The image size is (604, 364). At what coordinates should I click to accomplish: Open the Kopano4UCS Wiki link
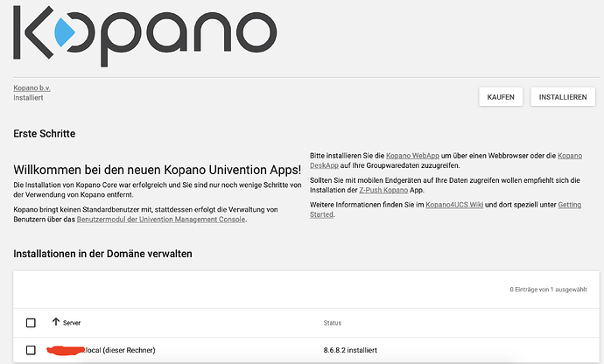coord(454,205)
